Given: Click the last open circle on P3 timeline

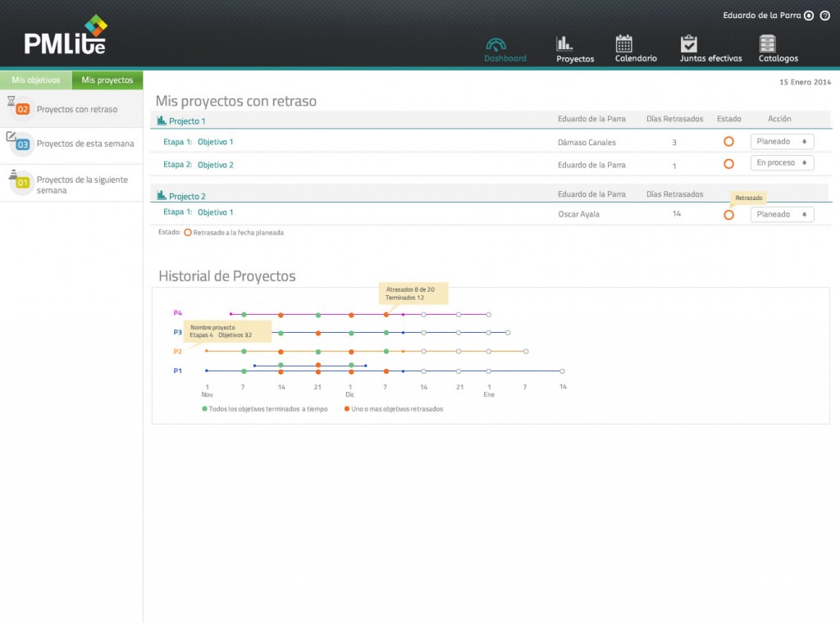Looking at the screenshot, I should point(508,333).
